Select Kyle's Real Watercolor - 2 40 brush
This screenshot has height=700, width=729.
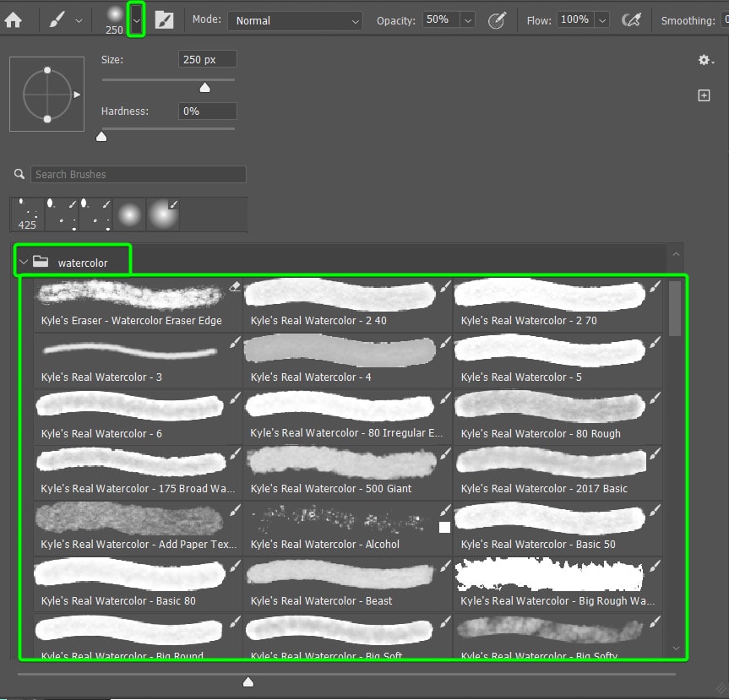[347, 305]
